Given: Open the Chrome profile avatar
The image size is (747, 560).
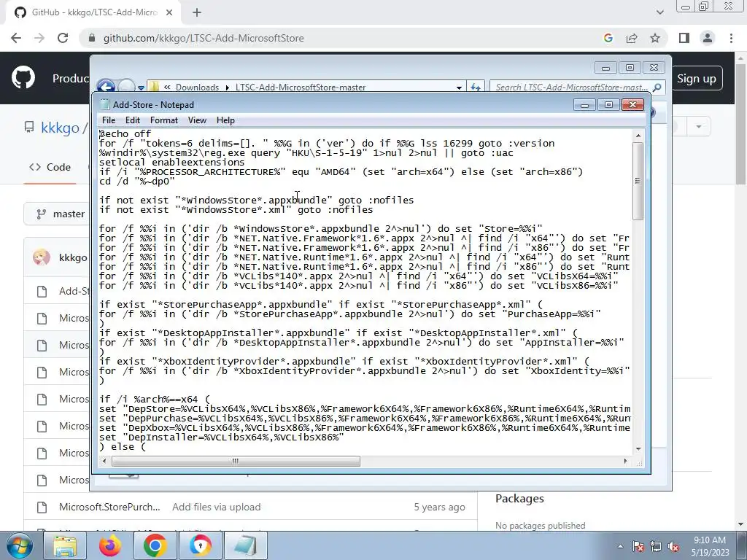Looking at the screenshot, I should pyautogui.click(x=708, y=38).
